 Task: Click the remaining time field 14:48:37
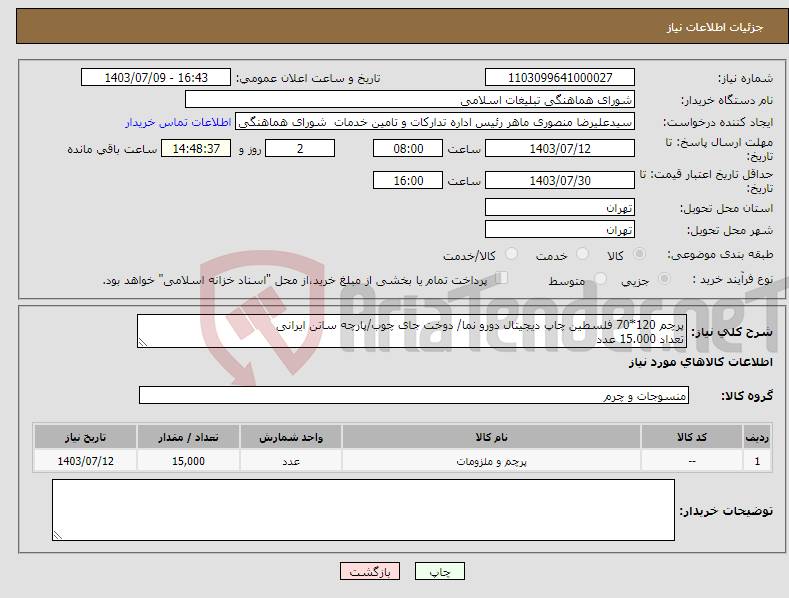tap(196, 148)
